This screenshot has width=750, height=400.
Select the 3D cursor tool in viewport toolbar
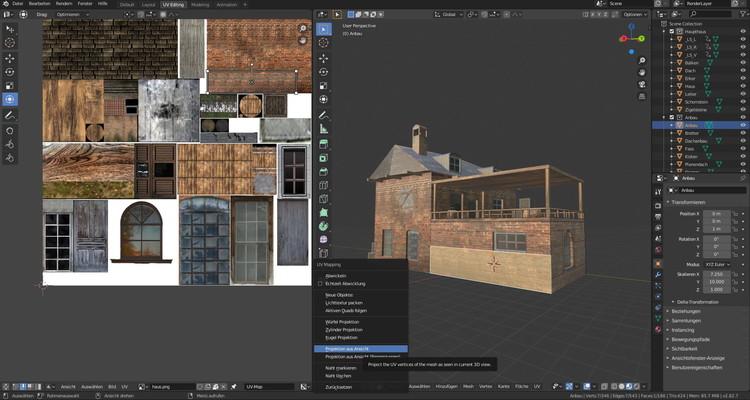323,43
